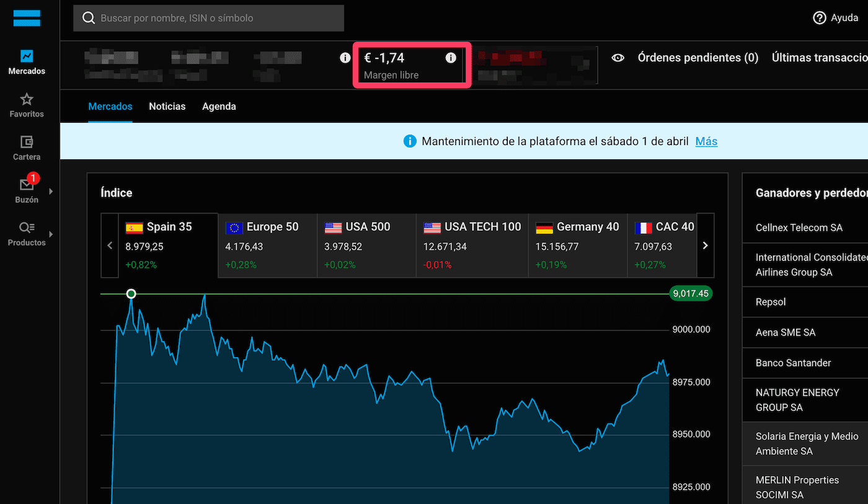This screenshot has width=868, height=504.
Task: Click the maintenance banner info icon
Action: (x=409, y=141)
